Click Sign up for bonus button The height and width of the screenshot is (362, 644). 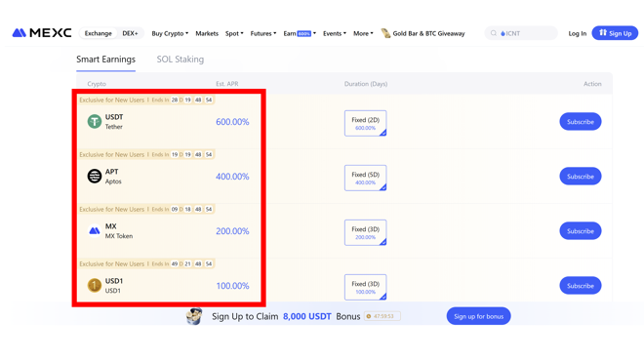(x=478, y=316)
